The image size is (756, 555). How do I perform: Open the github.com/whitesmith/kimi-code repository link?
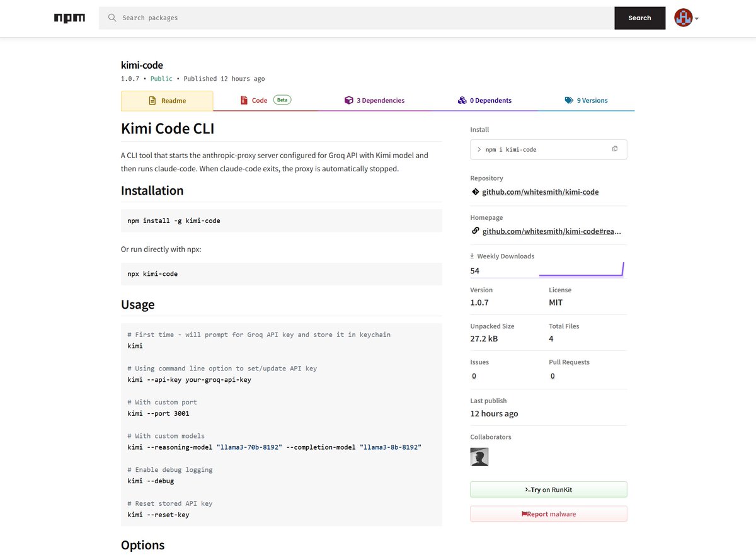tap(541, 192)
